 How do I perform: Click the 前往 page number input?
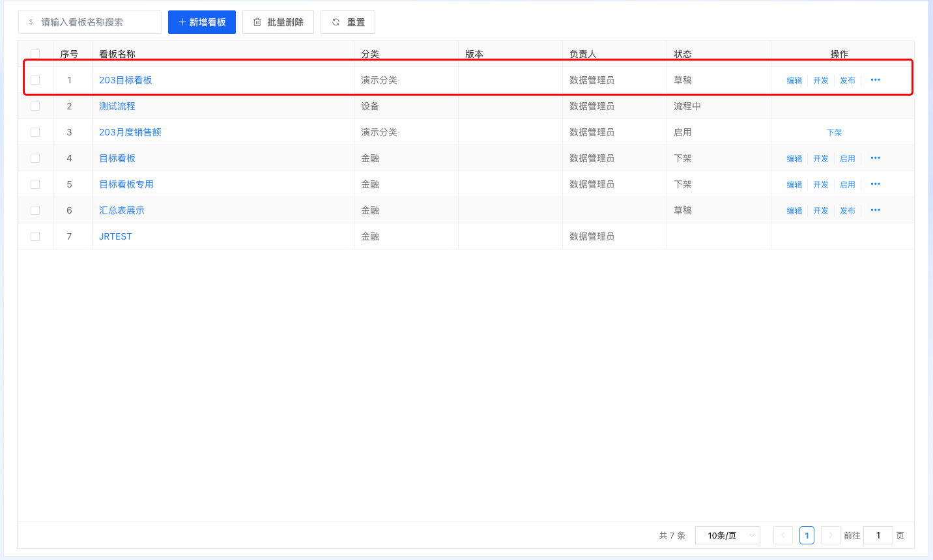(878, 535)
